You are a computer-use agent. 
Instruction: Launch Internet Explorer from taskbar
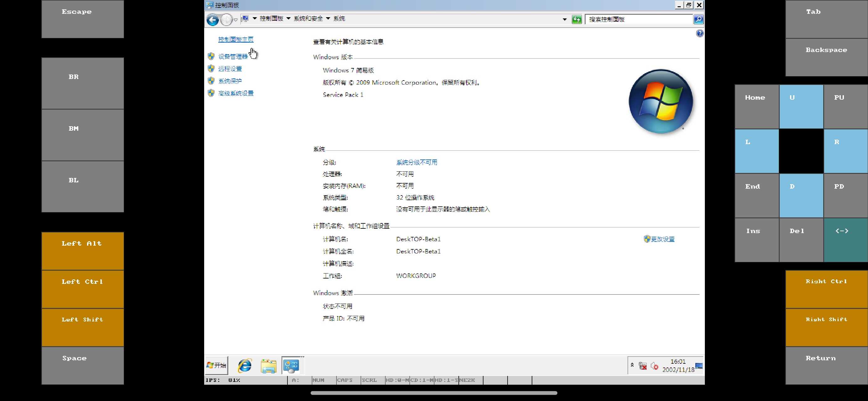pyautogui.click(x=245, y=366)
